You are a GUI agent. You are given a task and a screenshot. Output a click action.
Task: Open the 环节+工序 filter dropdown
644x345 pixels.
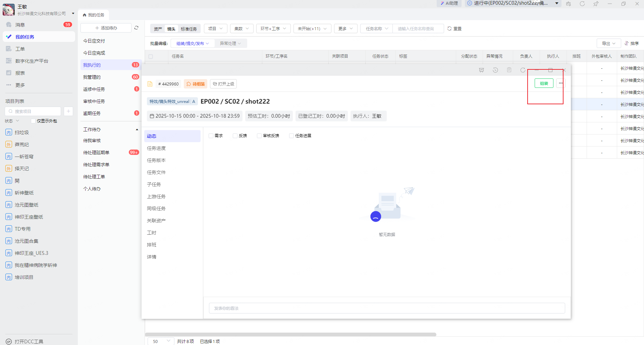pyautogui.click(x=273, y=28)
